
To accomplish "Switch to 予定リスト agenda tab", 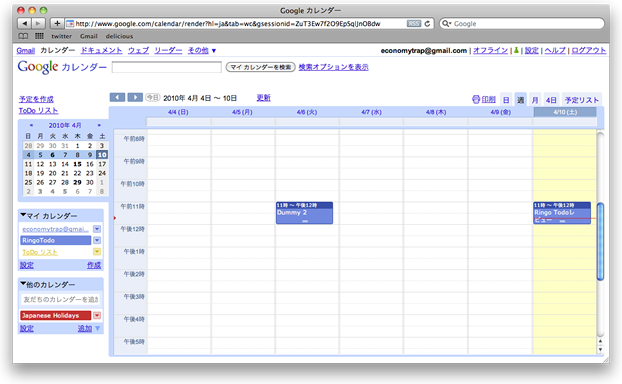I will click(x=582, y=100).
